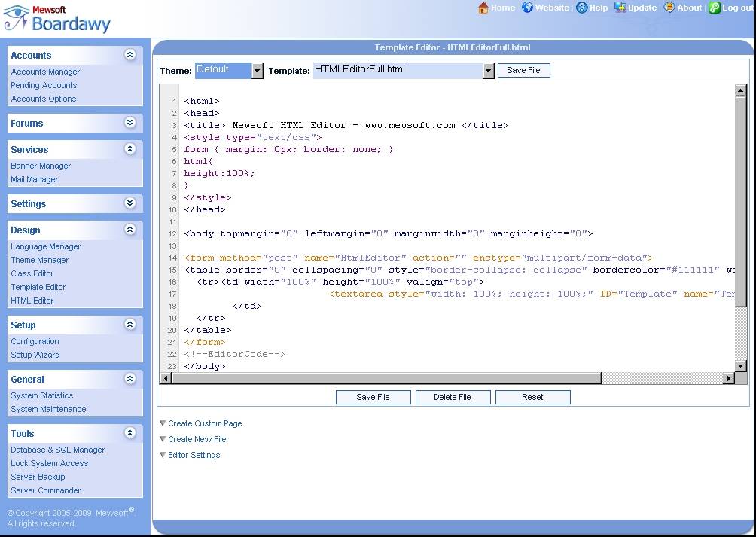Click the Update icon in header
The width and height of the screenshot is (756, 537).
point(620,8)
